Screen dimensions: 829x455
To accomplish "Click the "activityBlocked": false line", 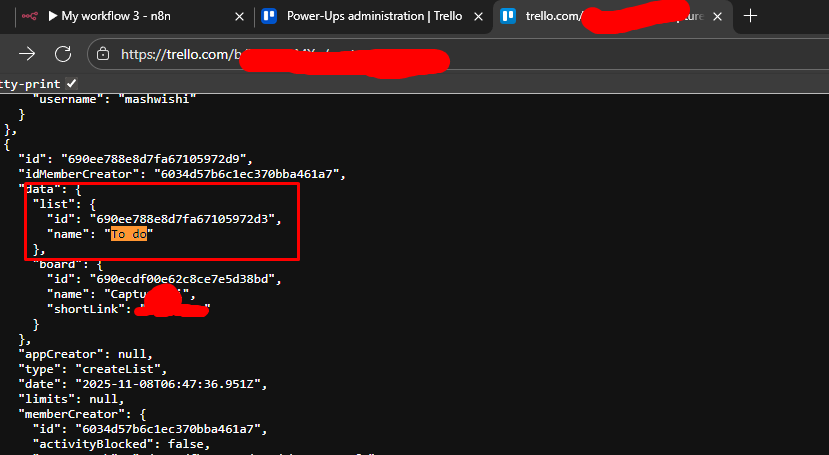I will tap(122, 444).
